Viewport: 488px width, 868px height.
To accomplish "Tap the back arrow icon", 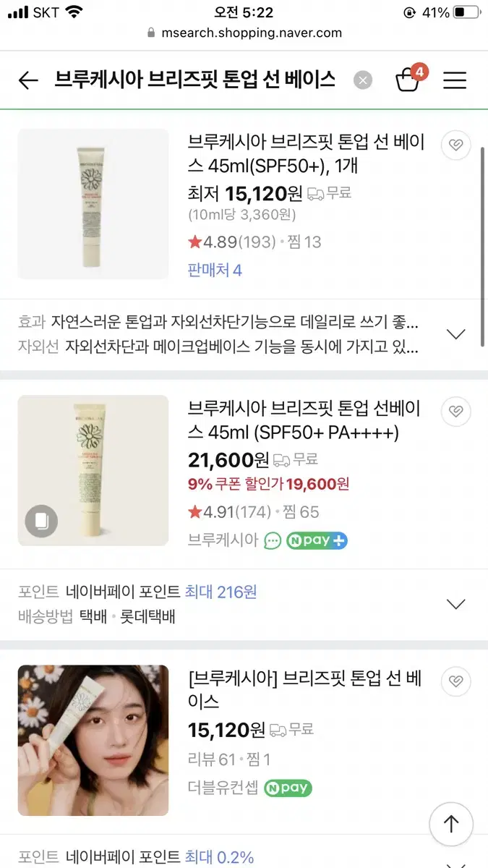I will (28, 80).
